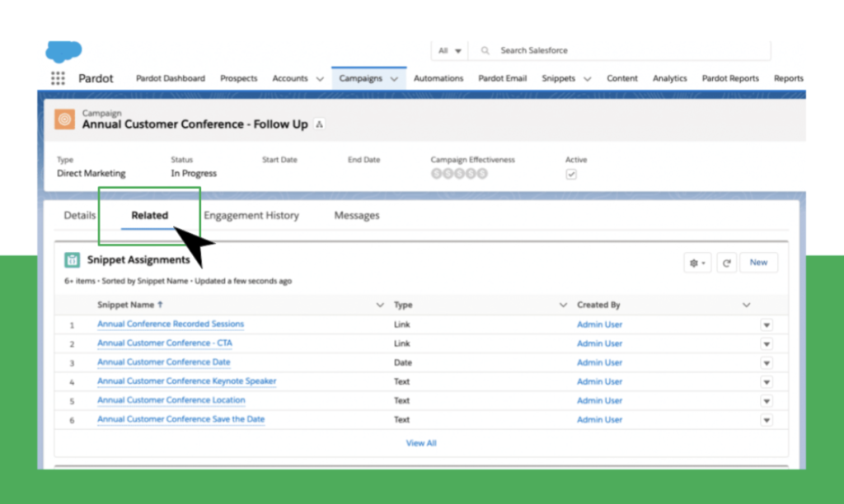
Task: Open row actions for Keynote Speaker snippet
Action: 767,382
